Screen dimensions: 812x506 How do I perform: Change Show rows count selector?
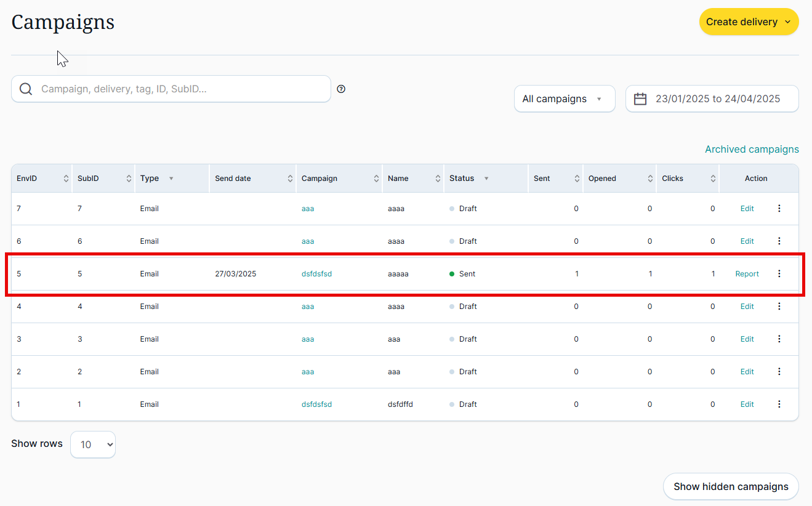tap(93, 444)
